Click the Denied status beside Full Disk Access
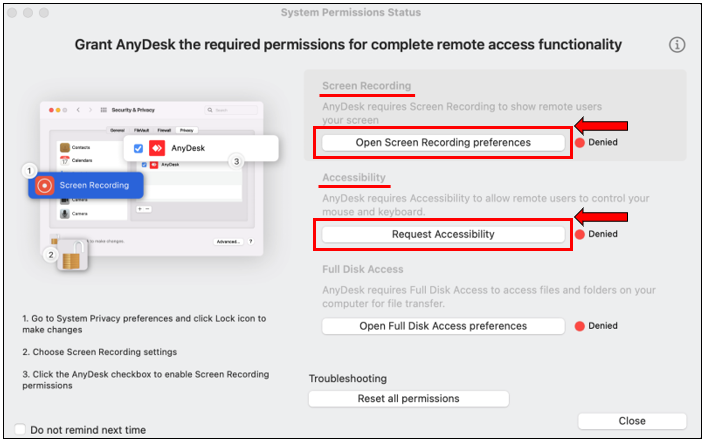The width and height of the screenshot is (705, 442). pyautogui.click(x=596, y=326)
